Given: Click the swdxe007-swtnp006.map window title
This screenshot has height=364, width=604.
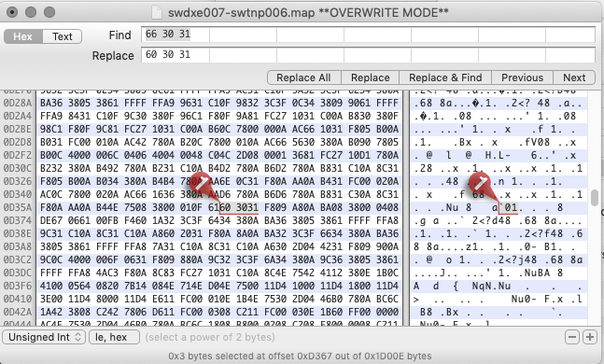Looking at the screenshot, I should [308, 12].
